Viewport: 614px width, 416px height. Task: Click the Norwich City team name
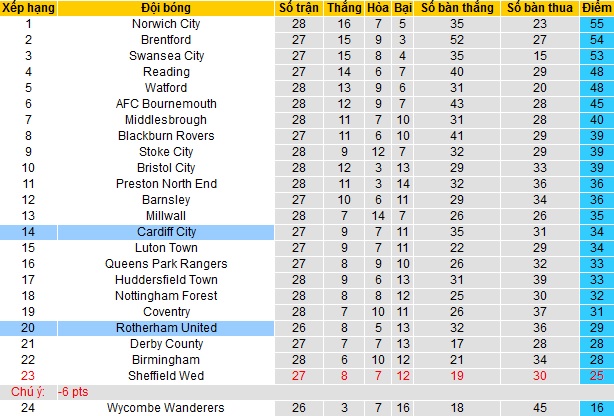click(x=166, y=24)
